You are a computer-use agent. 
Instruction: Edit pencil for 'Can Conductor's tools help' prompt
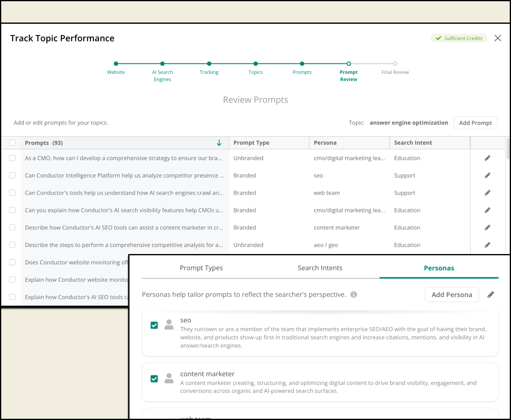point(487,193)
